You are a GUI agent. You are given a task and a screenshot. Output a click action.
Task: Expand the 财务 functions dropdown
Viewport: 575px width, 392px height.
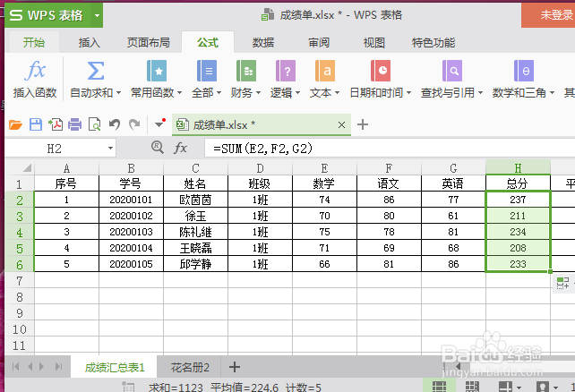pyautogui.click(x=258, y=93)
